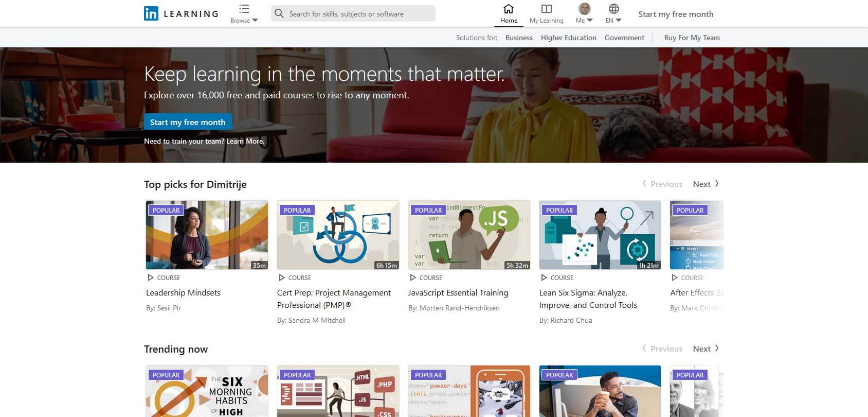Click POPULAR badge on Leadership Mindsets
The image size is (868, 417).
[x=166, y=210]
